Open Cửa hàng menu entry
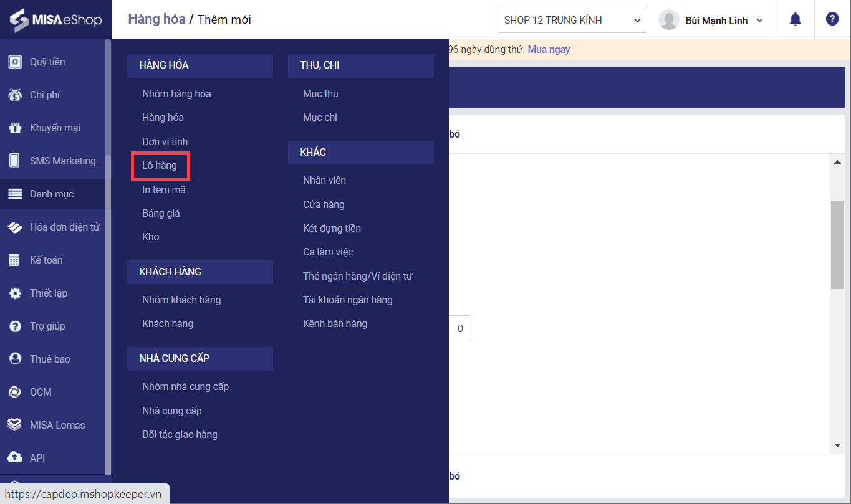The width and height of the screenshot is (851, 504). (x=324, y=204)
